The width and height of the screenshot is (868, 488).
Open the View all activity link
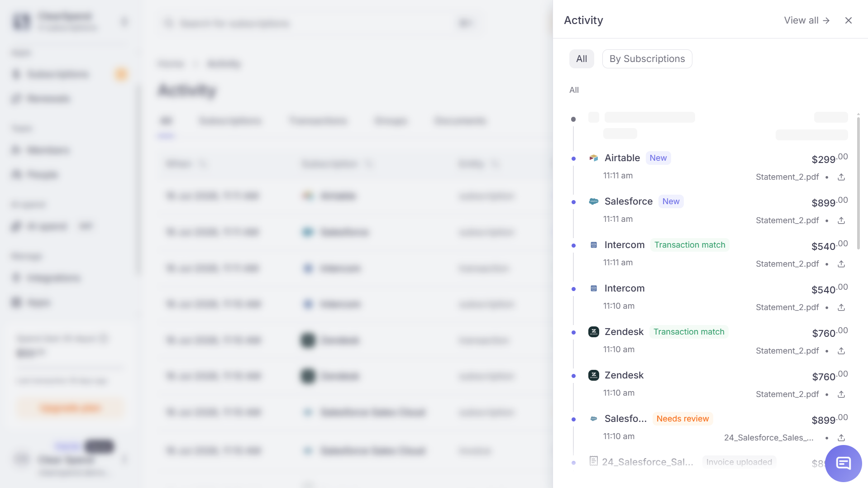807,20
